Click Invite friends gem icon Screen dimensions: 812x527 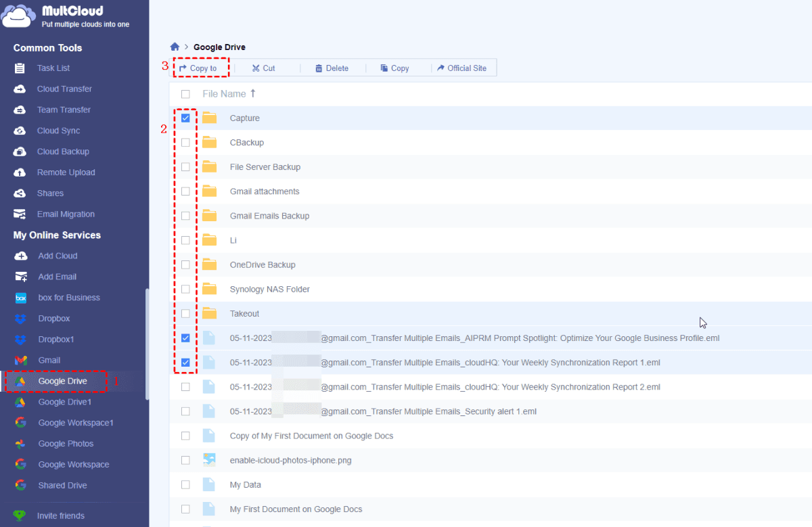pyautogui.click(x=21, y=516)
